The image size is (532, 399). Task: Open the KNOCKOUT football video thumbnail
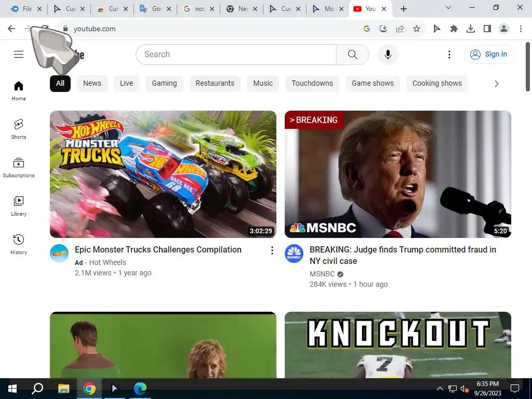pyautogui.click(x=397, y=345)
